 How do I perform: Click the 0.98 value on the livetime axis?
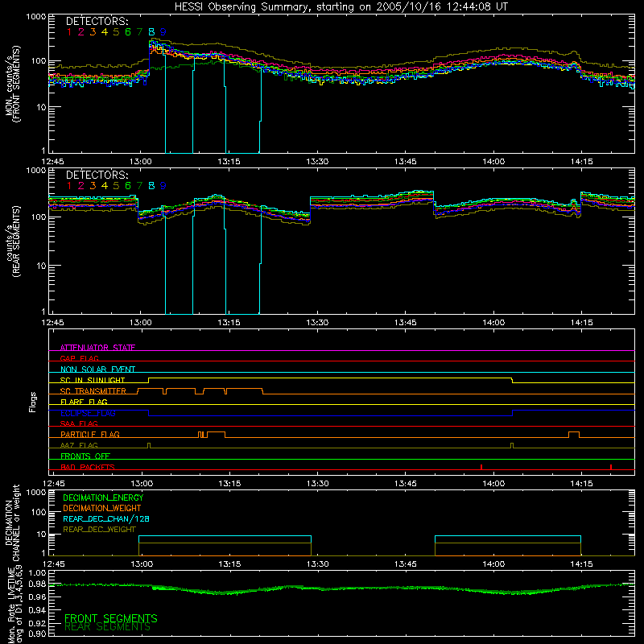click(38, 584)
